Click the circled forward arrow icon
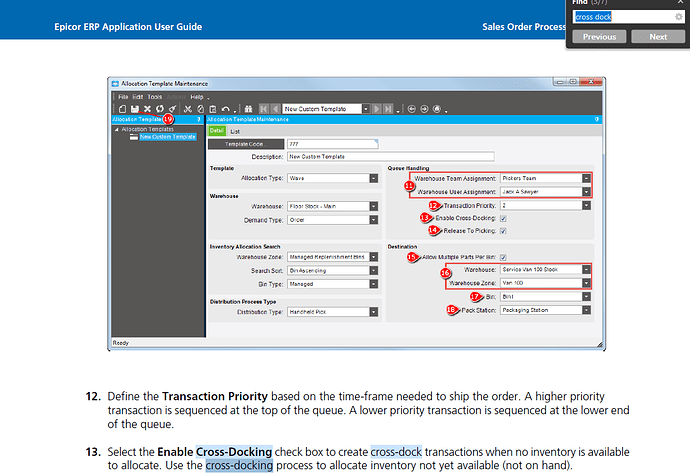Image resolution: width=690 pixels, height=476 pixels. coord(424,109)
